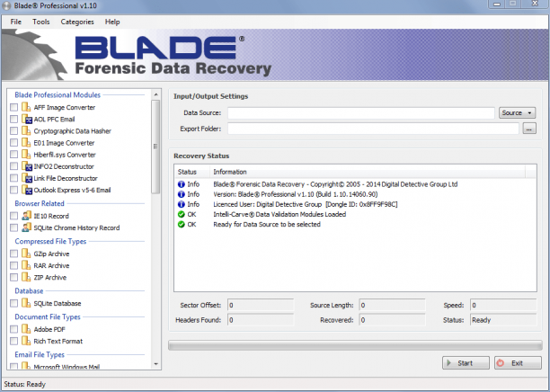Click the Headers Found value field

coord(261,320)
